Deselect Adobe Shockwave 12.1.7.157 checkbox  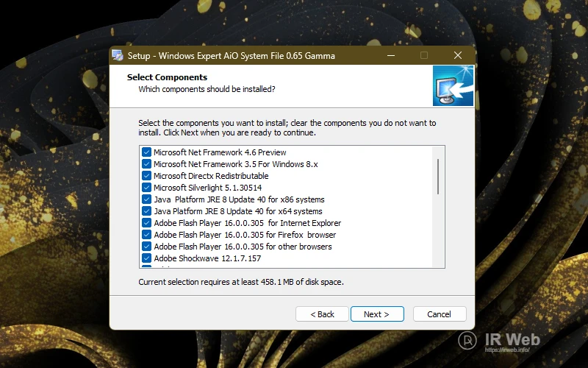[x=146, y=258]
